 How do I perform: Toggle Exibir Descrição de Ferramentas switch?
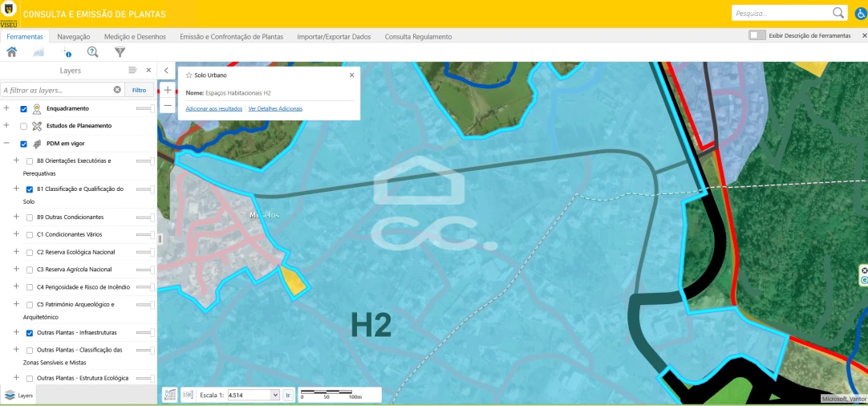(756, 35)
